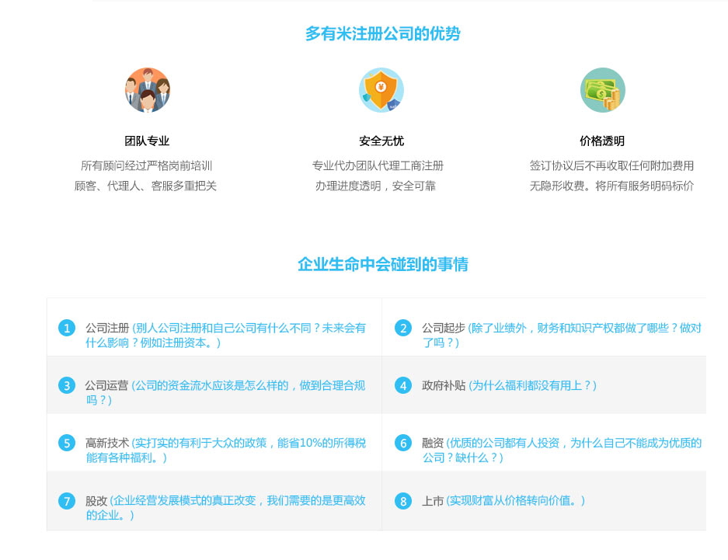Open the 政府补贴 entry
This screenshot has height=560, width=728.
point(444,385)
